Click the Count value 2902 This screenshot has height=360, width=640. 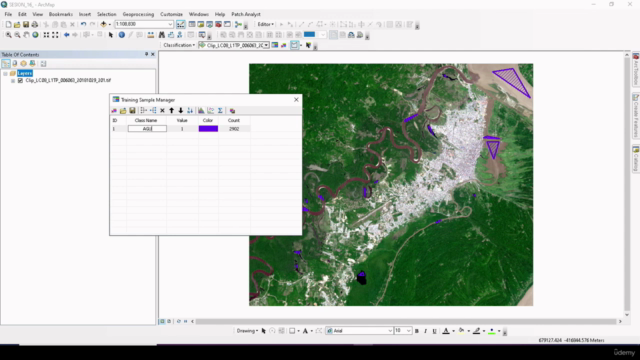pos(234,129)
